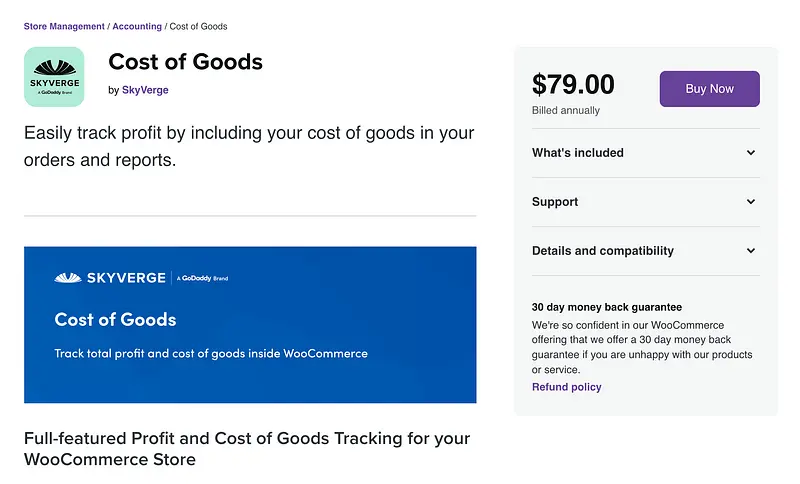Click the What's included section label
800x484 pixels.
[577, 153]
